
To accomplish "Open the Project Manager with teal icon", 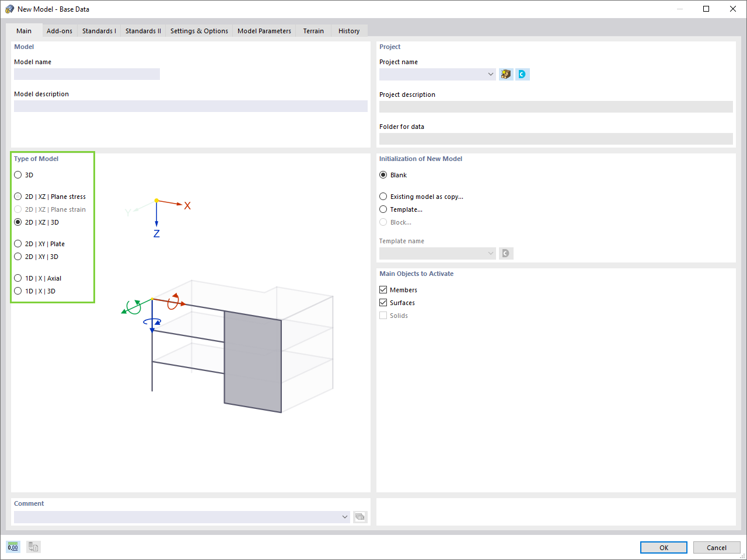I will pos(522,74).
